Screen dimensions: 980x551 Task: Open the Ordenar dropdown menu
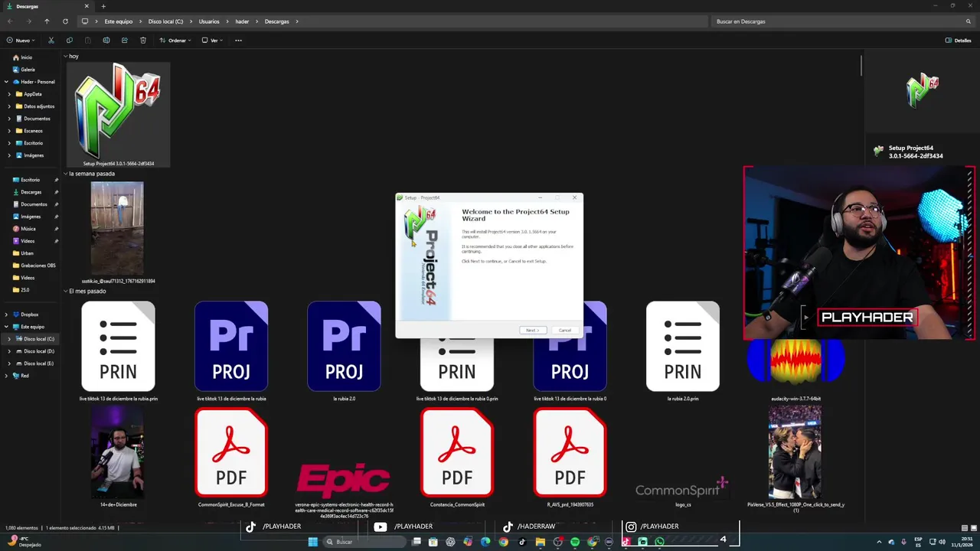[x=175, y=41]
